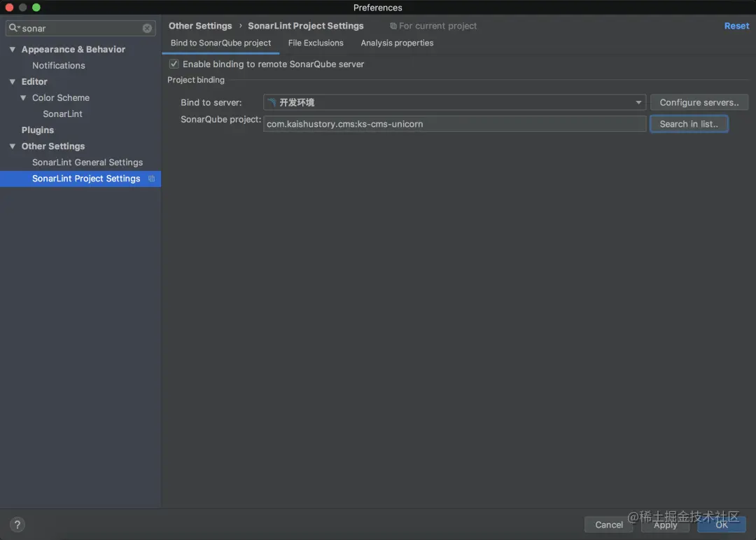The width and height of the screenshot is (756, 540).
Task: Select SonarLint Project Settings row
Action: click(80, 179)
